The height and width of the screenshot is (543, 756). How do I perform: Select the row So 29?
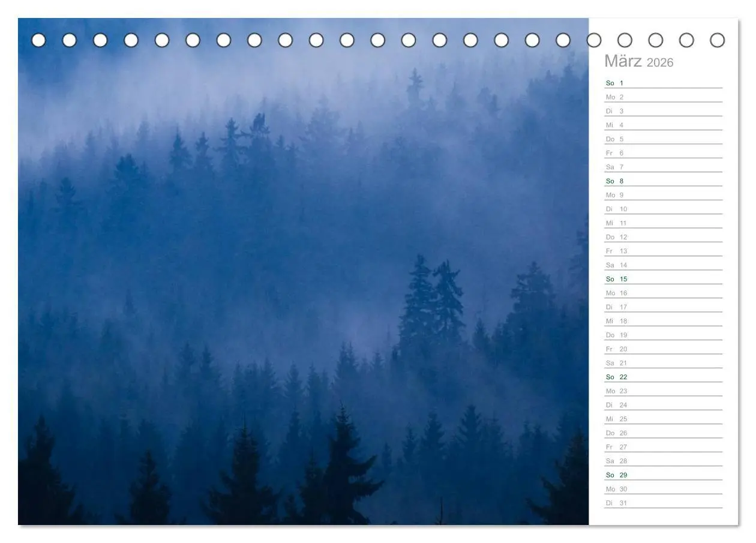click(x=663, y=475)
